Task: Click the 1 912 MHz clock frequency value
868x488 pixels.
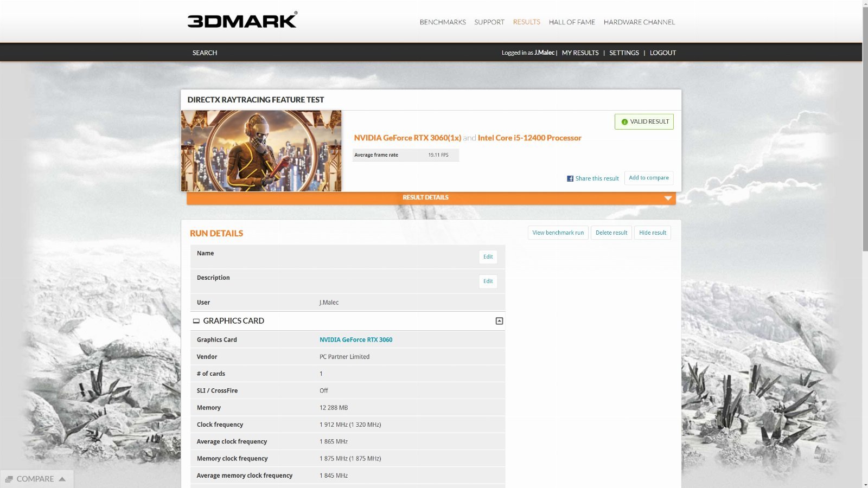Action: click(350, 425)
